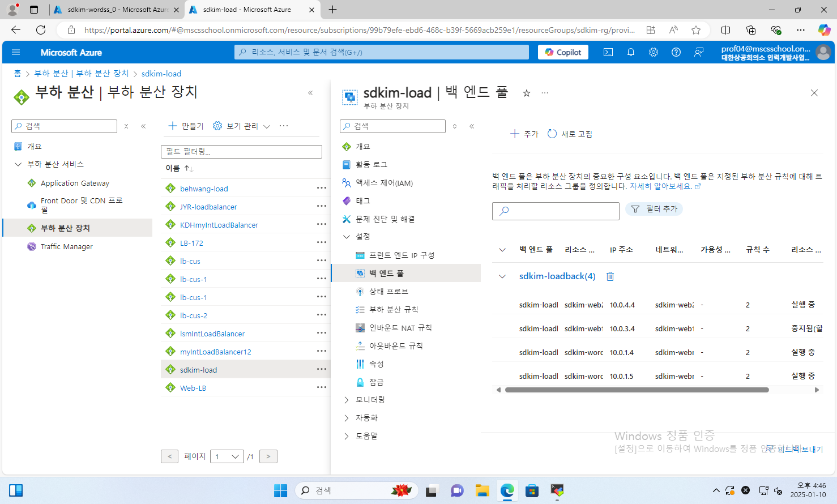Open 문제 진단 및 해결 menu item
Image resolution: width=837 pixels, height=504 pixels.
[x=385, y=219]
